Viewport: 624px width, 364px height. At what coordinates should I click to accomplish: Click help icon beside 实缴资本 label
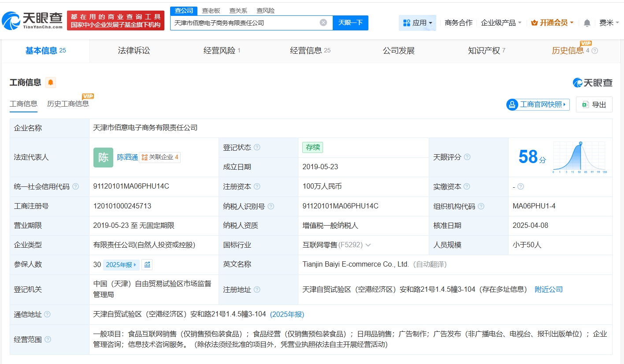click(x=467, y=187)
